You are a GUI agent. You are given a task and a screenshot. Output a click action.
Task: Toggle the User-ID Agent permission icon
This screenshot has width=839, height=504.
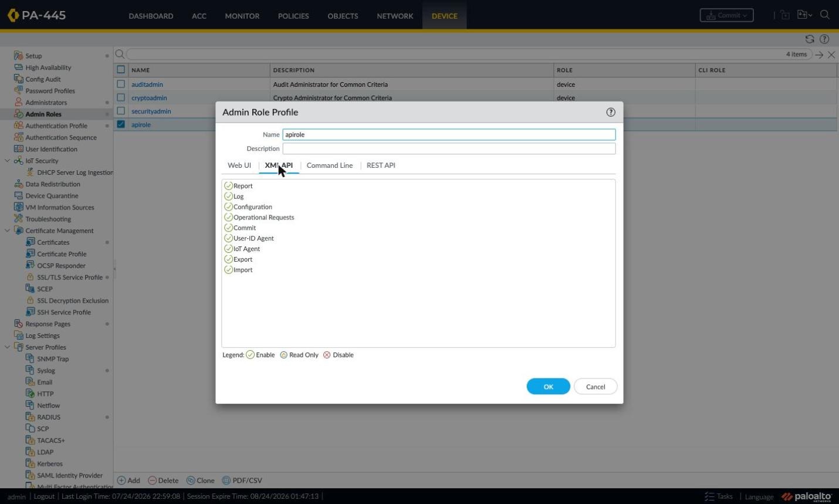(x=229, y=239)
